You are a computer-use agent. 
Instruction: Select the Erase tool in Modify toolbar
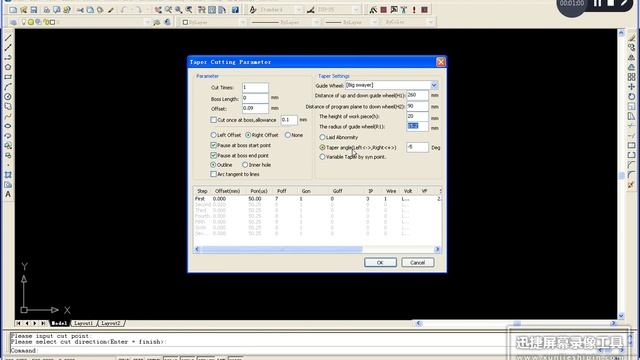[x=631, y=38]
